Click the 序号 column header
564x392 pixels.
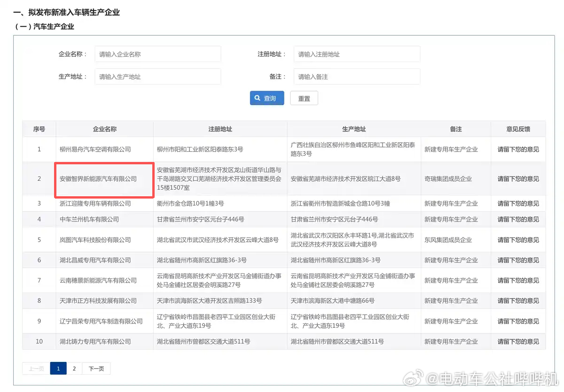click(39, 129)
